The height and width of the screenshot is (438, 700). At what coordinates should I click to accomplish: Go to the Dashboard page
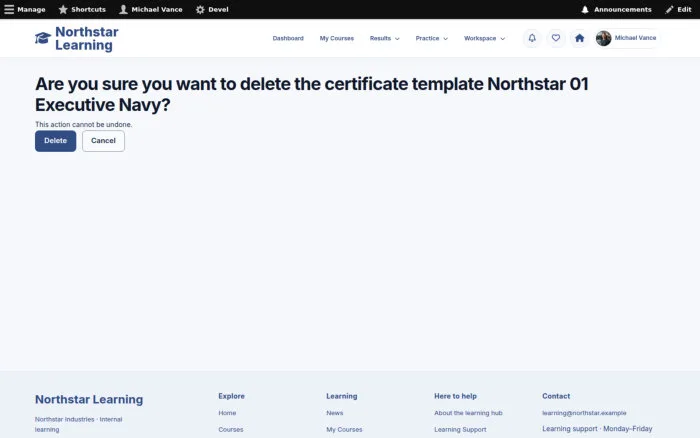click(288, 38)
